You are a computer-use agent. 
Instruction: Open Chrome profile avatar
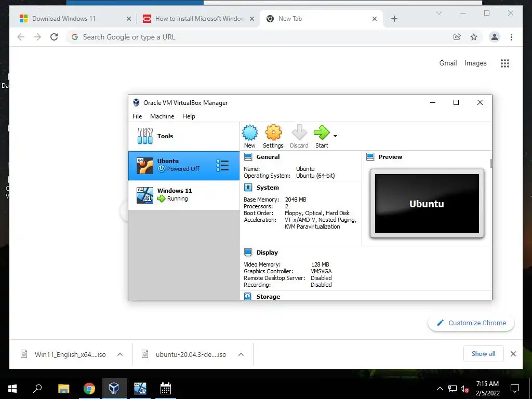[495, 37]
